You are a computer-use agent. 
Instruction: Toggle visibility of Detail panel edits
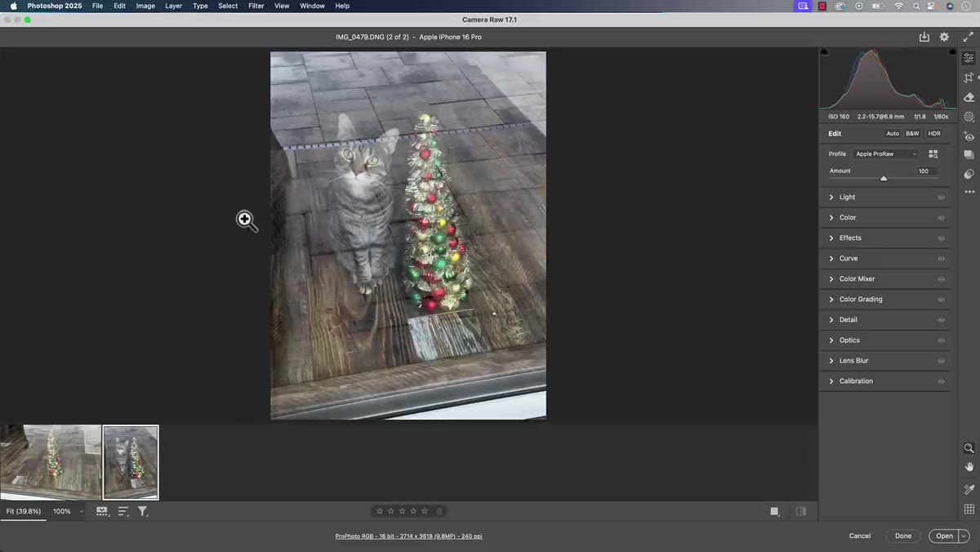(x=941, y=319)
